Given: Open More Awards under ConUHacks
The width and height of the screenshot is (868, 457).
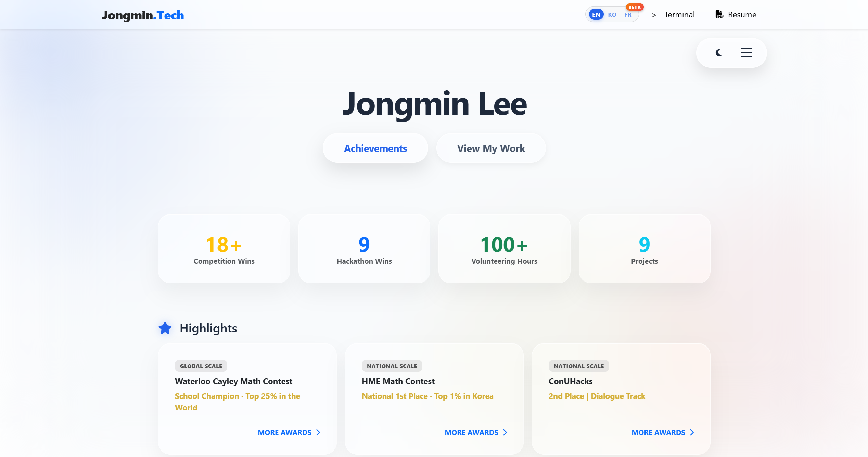Looking at the screenshot, I should pyautogui.click(x=663, y=432).
